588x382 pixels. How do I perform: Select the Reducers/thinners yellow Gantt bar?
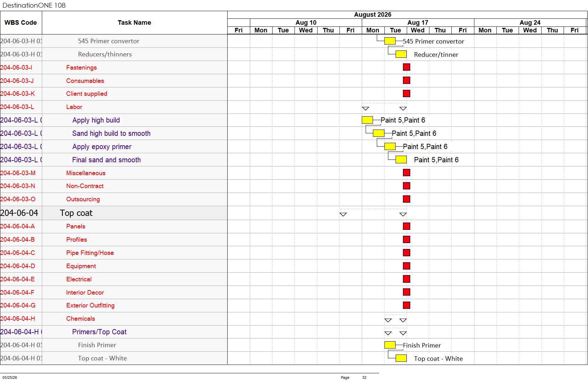(x=401, y=54)
